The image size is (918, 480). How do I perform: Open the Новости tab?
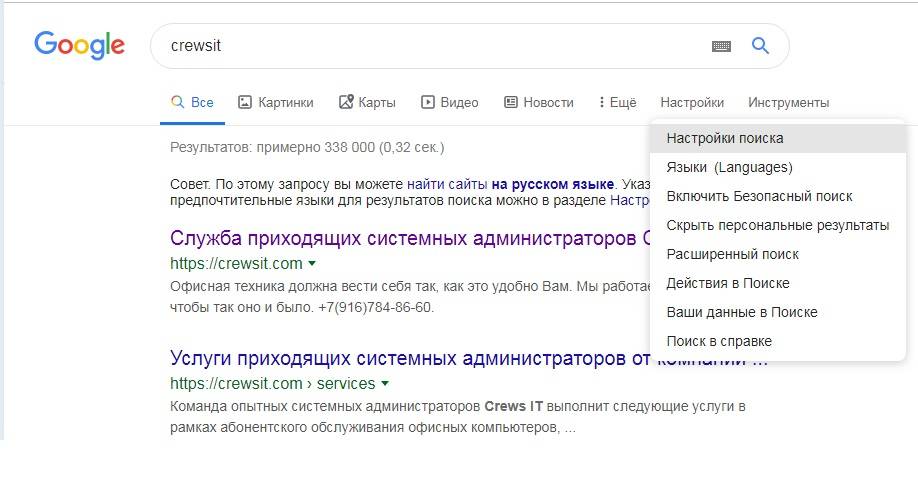(539, 102)
